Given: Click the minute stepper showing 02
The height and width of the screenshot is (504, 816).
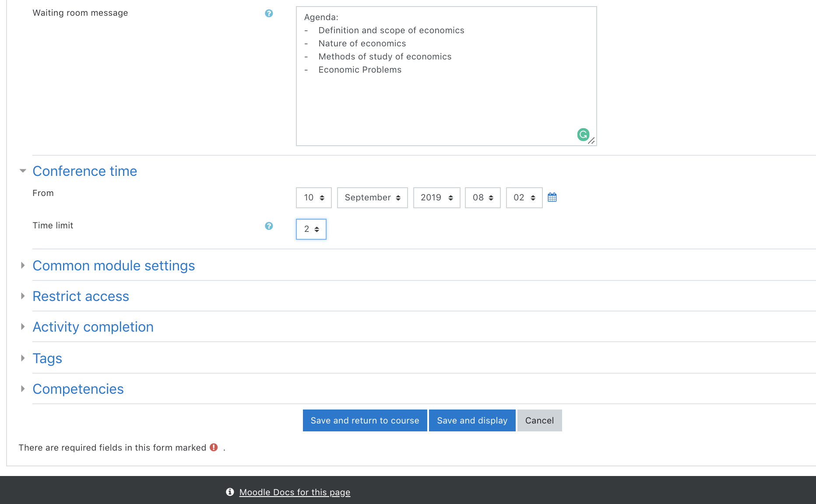Looking at the screenshot, I should point(524,197).
